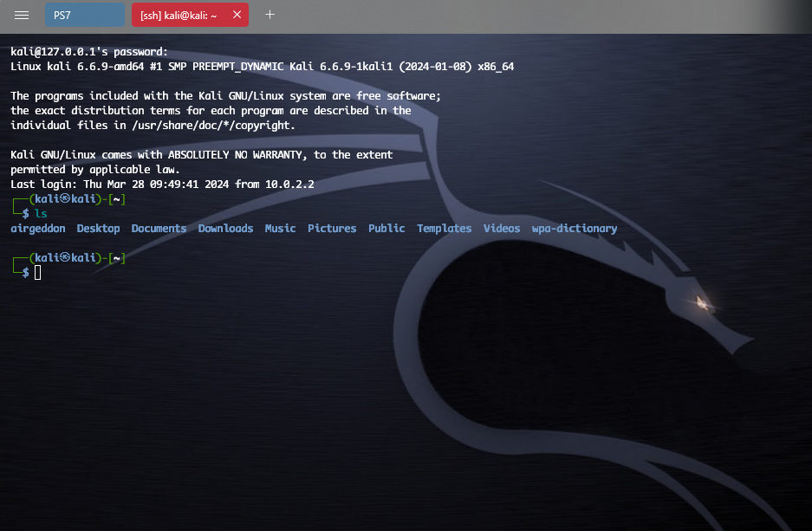The width and height of the screenshot is (812, 531).
Task: Open the hamburger menu
Action: pyautogui.click(x=22, y=15)
